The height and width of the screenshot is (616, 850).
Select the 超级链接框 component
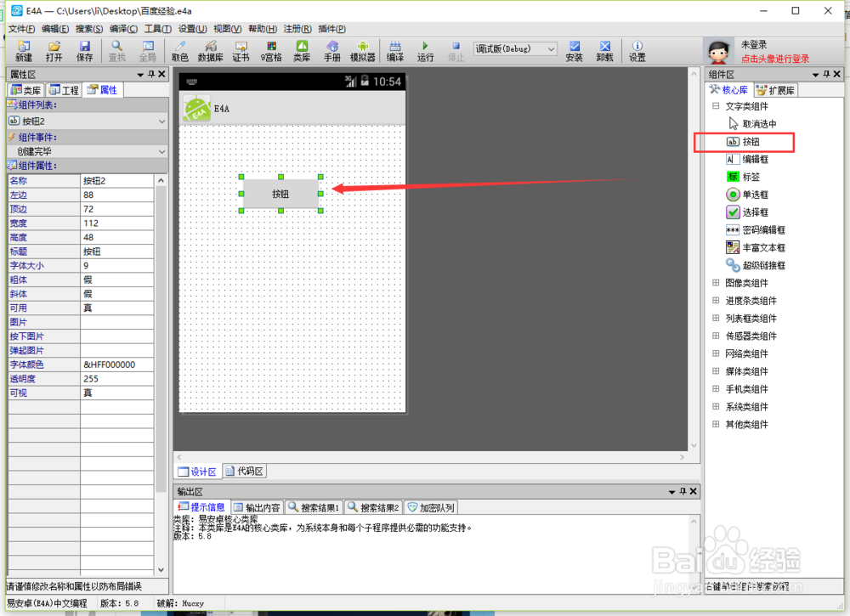[x=756, y=265]
